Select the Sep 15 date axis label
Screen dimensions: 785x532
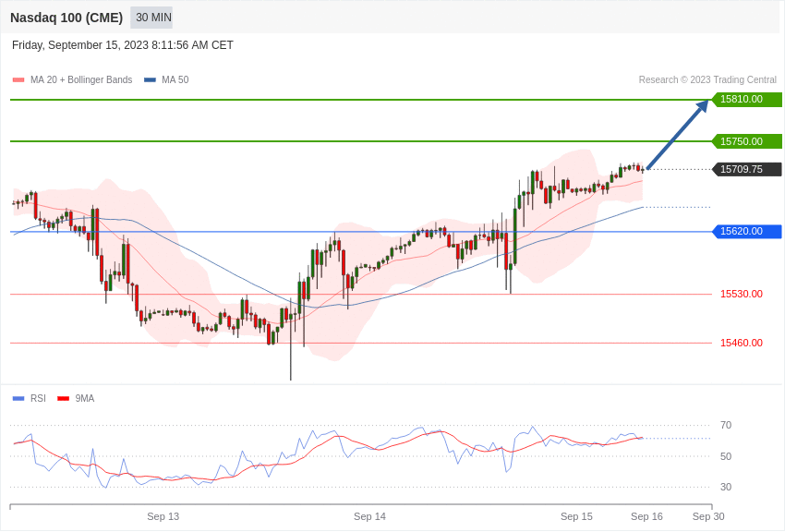click(x=576, y=516)
